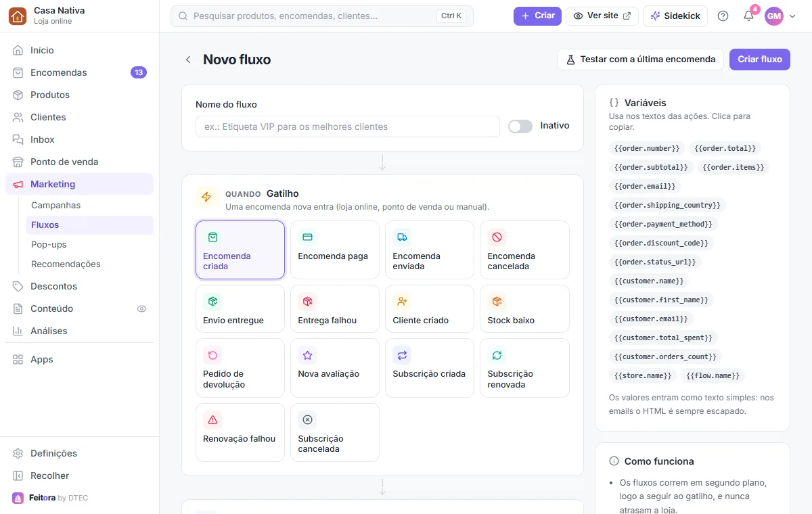The image size is (812, 514).
Task: Pick the Cliente criado trigger
Action: pyautogui.click(x=430, y=308)
